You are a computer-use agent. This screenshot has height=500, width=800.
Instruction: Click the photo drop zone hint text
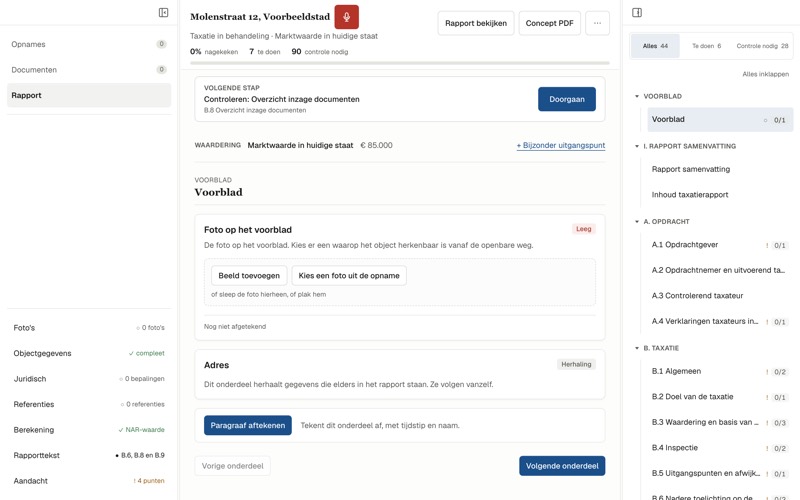click(x=268, y=294)
